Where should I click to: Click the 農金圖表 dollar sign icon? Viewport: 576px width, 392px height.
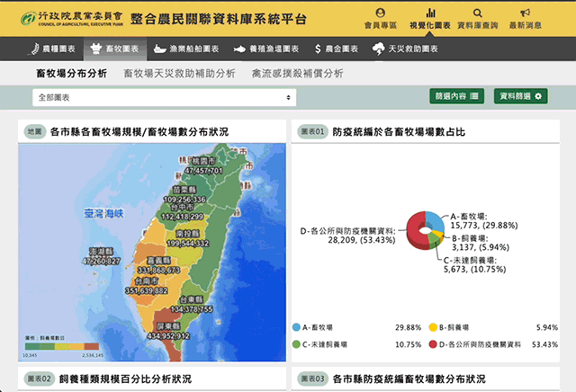point(318,49)
